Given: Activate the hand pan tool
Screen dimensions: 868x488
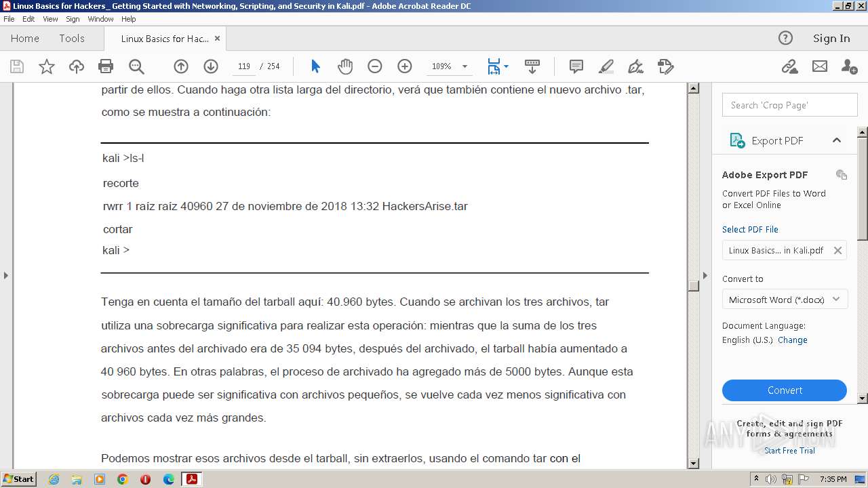Looking at the screenshot, I should coord(345,66).
